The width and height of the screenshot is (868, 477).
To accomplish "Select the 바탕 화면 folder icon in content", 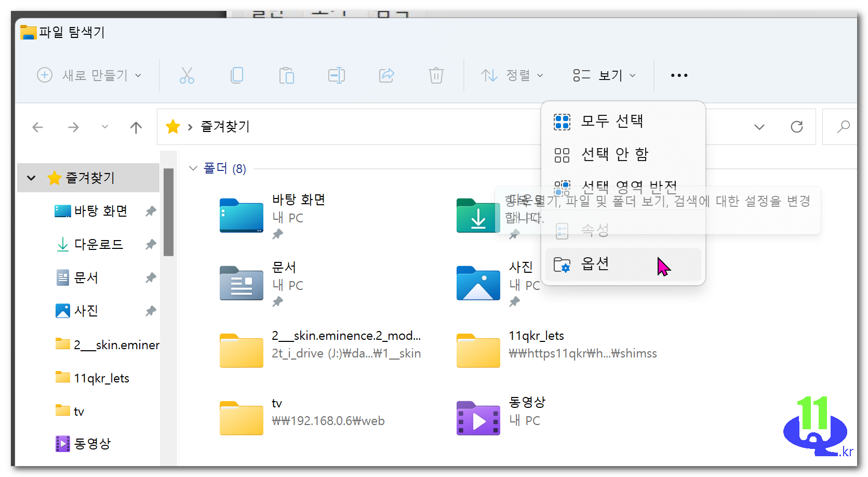I will pos(242,215).
